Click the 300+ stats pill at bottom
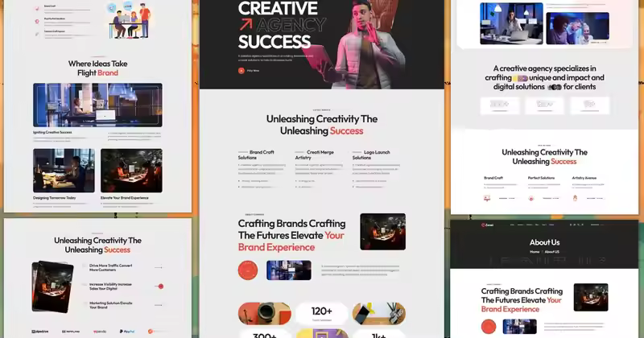 pyautogui.click(x=265, y=334)
